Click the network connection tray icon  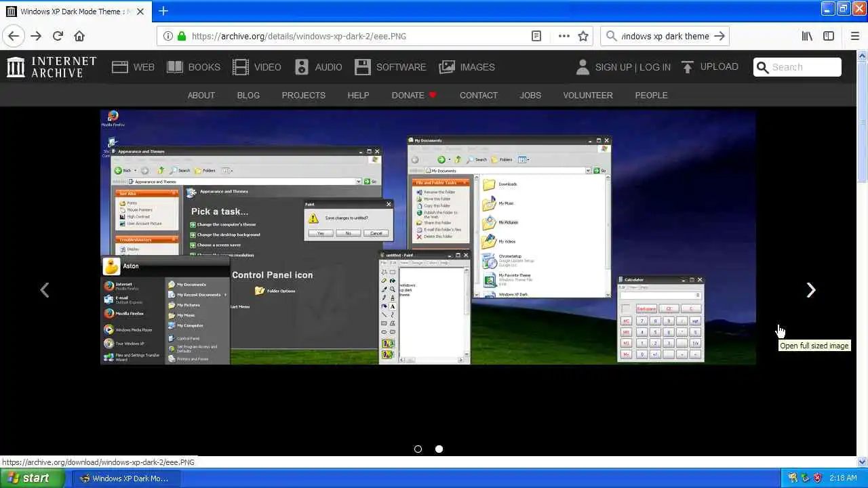pyautogui.click(x=804, y=478)
